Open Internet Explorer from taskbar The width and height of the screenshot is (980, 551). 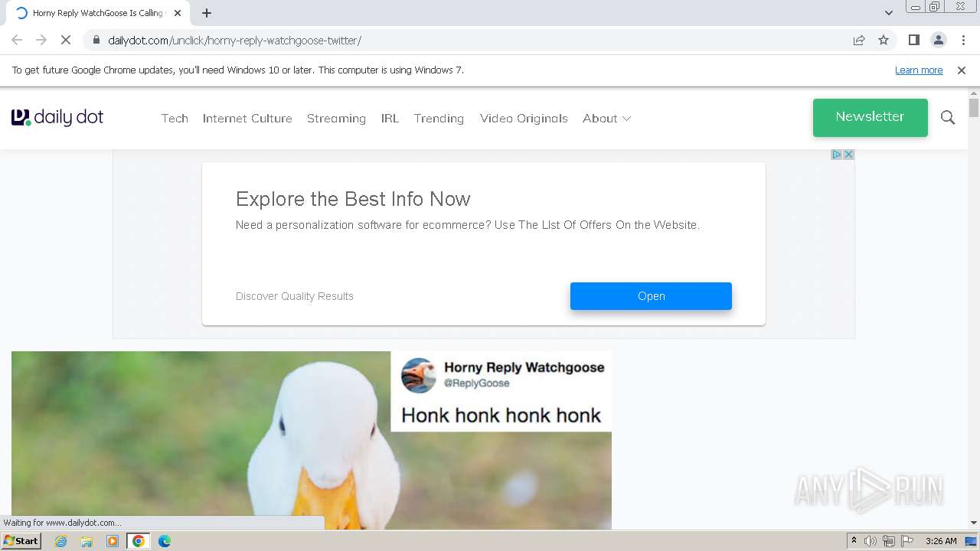[x=61, y=541]
